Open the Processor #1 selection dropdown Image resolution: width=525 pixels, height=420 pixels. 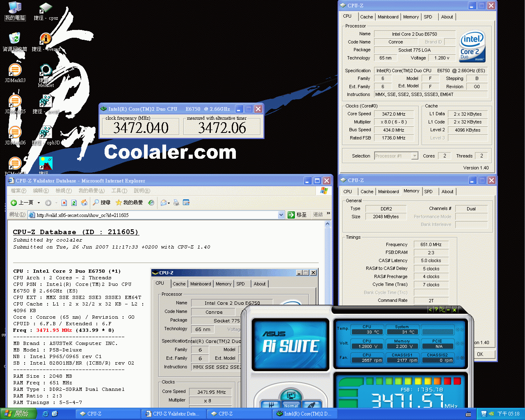[x=415, y=156]
